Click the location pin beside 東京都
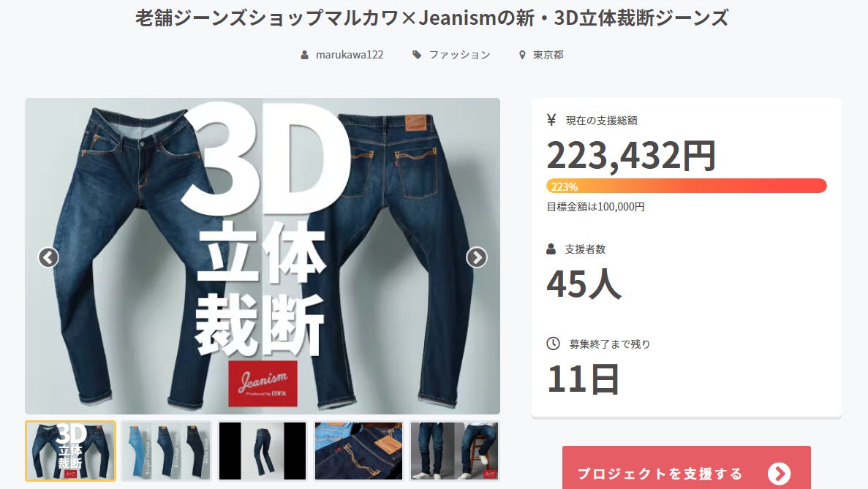Viewport: 868px width, 489px height. [522, 55]
